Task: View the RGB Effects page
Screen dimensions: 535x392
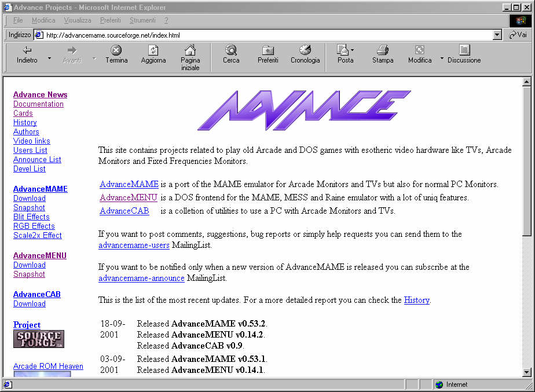Action: (34, 226)
